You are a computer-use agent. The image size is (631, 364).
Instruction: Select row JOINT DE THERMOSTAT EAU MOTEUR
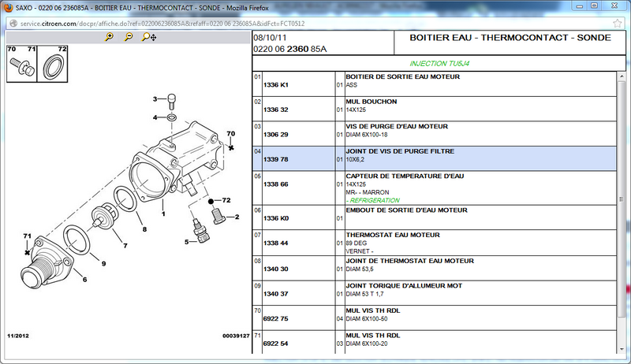pos(435,268)
